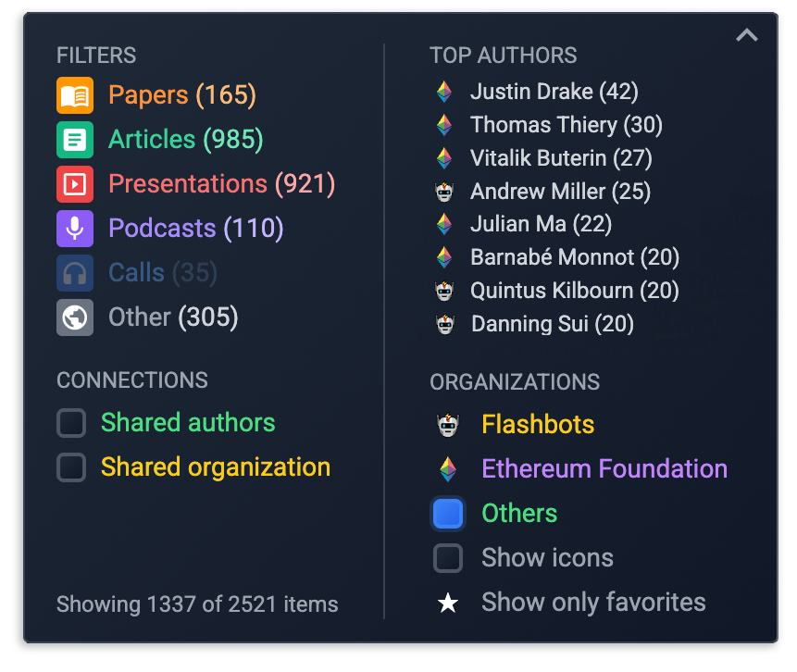
Task: Toggle the green Articles filter icon
Action: click(x=75, y=140)
